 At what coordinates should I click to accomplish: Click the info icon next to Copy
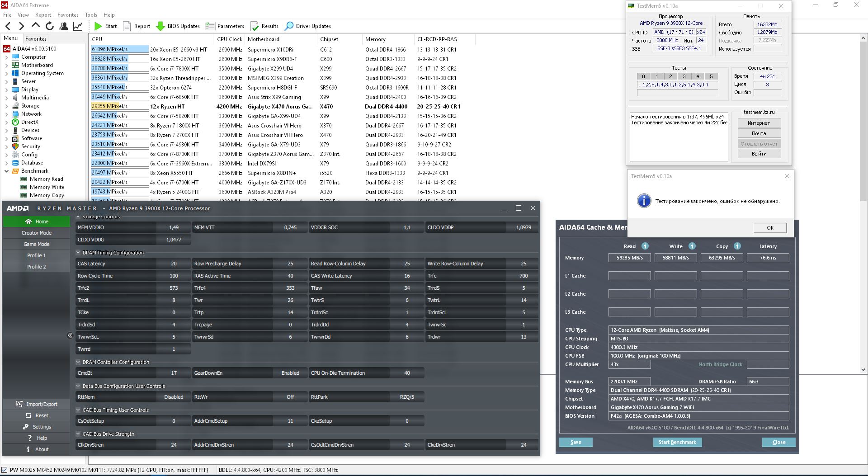click(x=737, y=246)
